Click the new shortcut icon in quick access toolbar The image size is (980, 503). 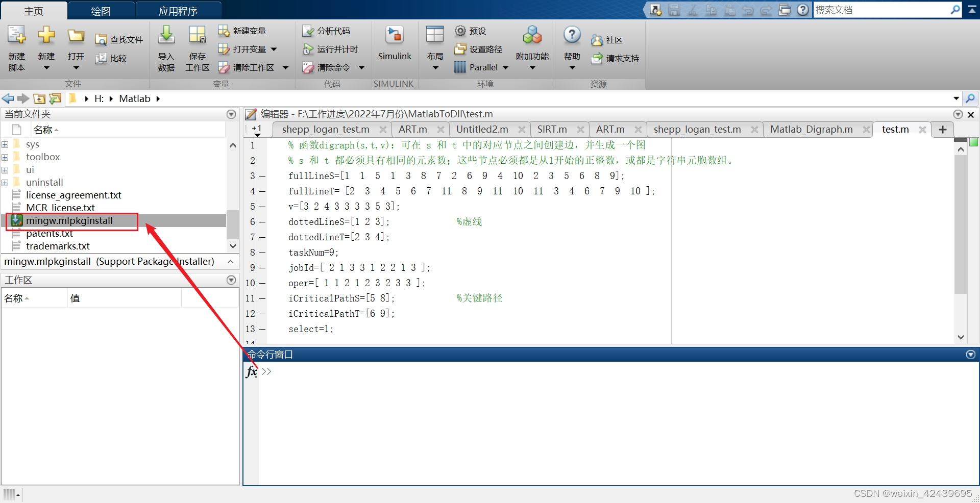click(656, 10)
